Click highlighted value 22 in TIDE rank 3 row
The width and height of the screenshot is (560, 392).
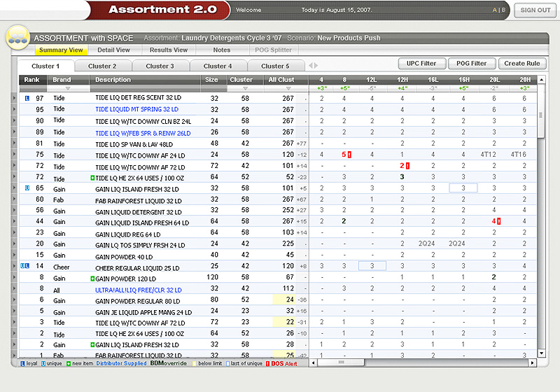pos(283,322)
